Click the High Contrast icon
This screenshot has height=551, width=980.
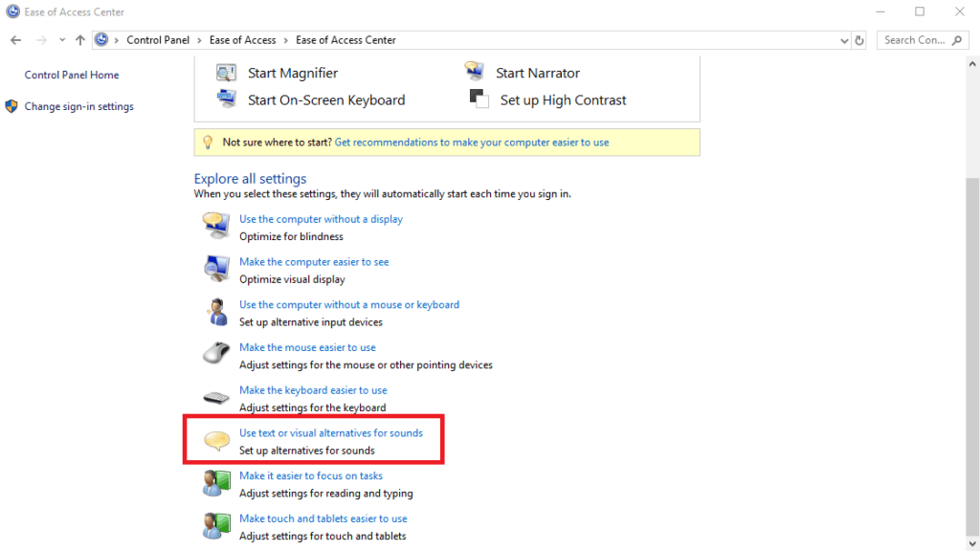[479, 99]
